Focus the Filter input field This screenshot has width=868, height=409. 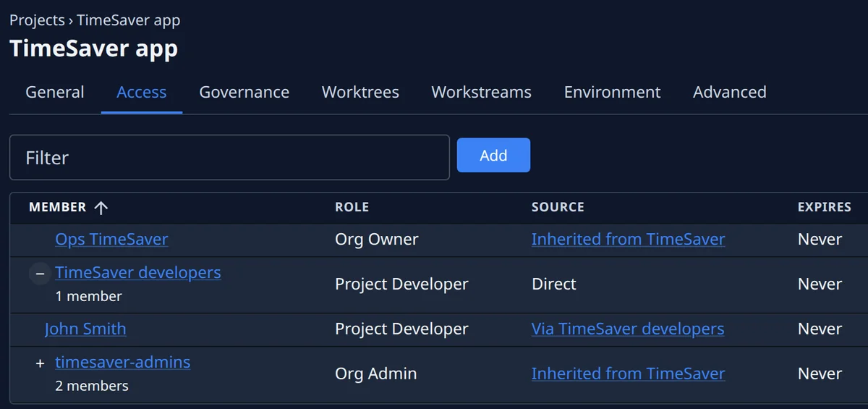click(229, 157)
